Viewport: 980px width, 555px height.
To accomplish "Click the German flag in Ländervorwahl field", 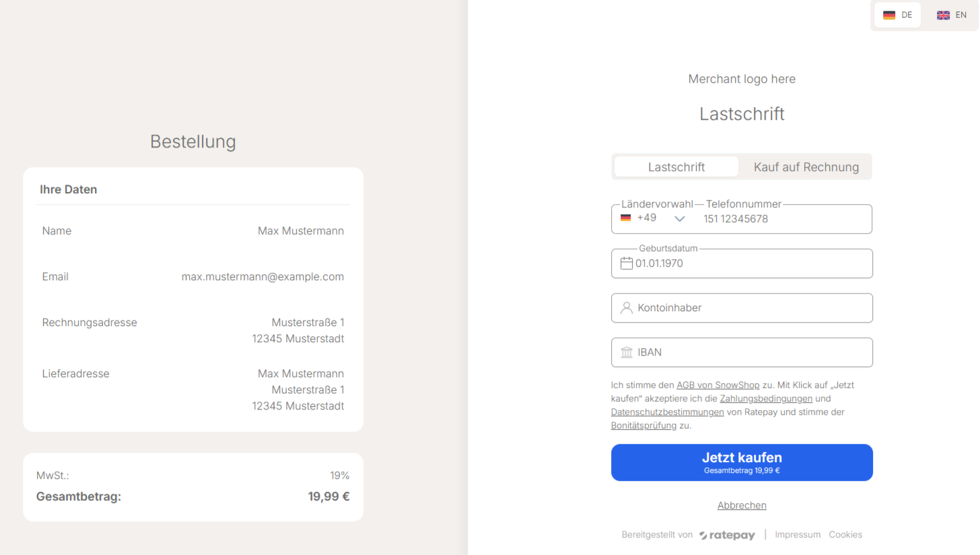I will (x=626, y=218).
